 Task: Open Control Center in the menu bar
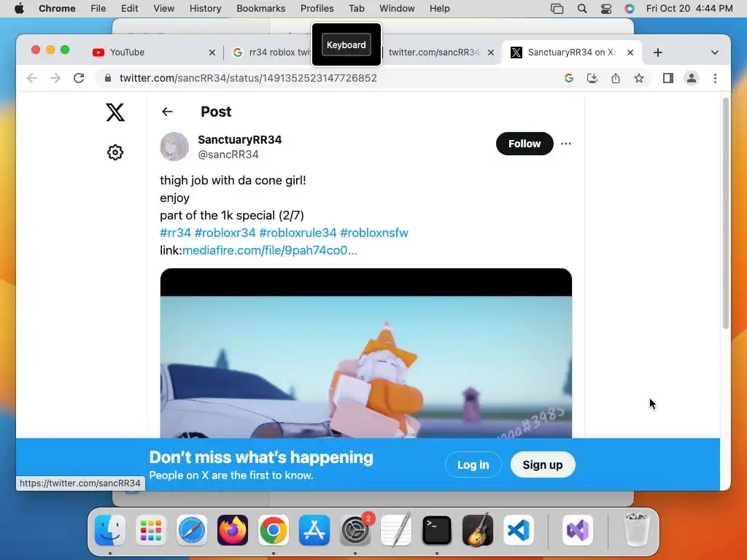point(606,9)
